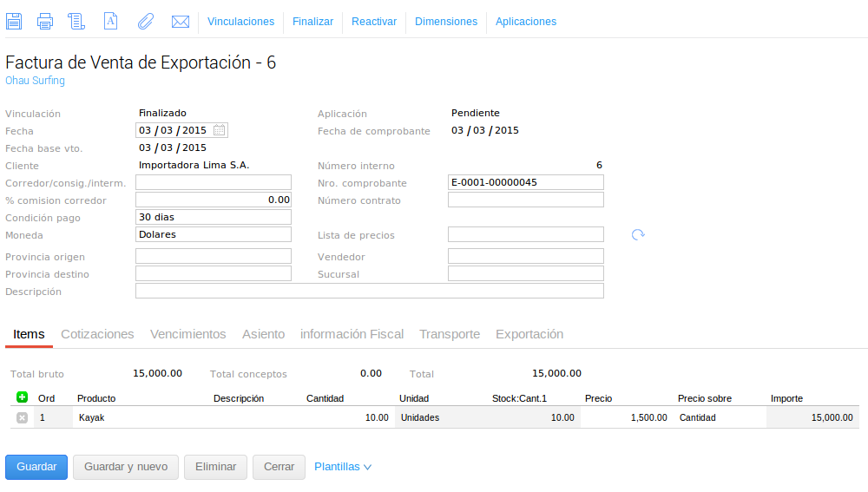Click the Unidad column header

(x=414, y=398)
